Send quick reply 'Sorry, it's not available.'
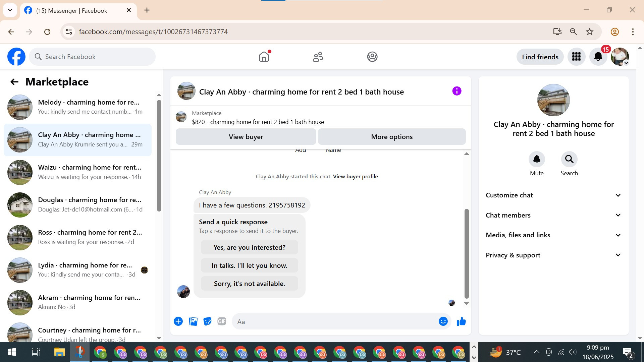 pyautogui.click(x=249, y=284)
